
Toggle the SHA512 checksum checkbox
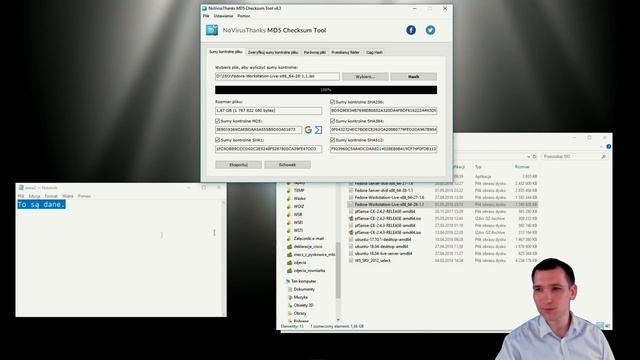tap(332, 140)
